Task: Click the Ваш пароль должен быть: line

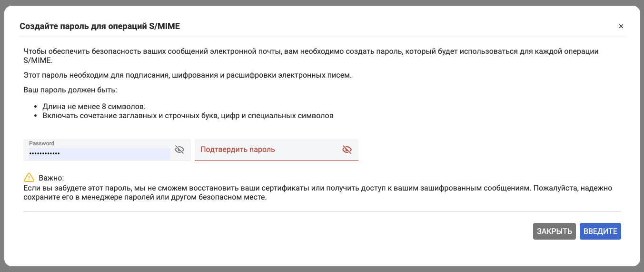Action: [69, 90]
